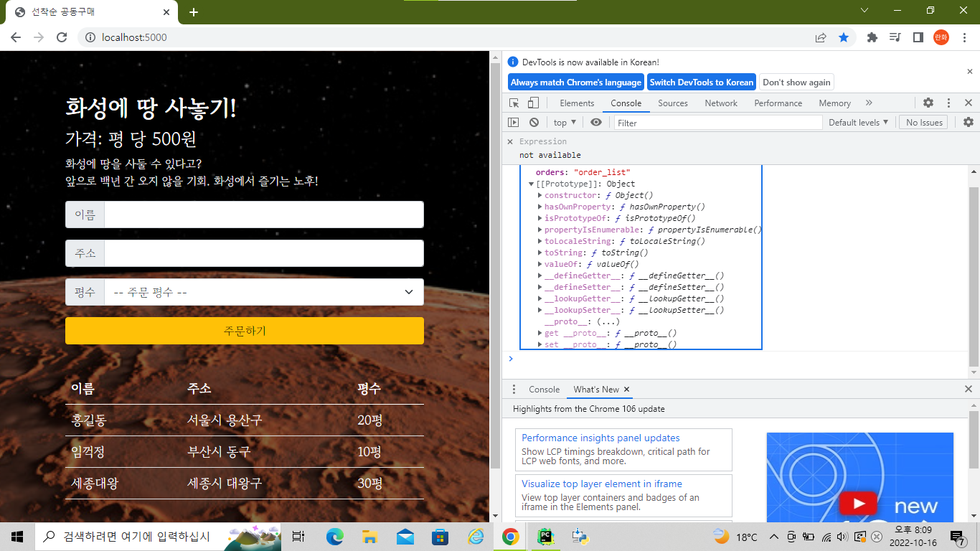The width and height of the screenshot is (980, 551).
Task: Expand the constructor property
Action: point(540,196)
